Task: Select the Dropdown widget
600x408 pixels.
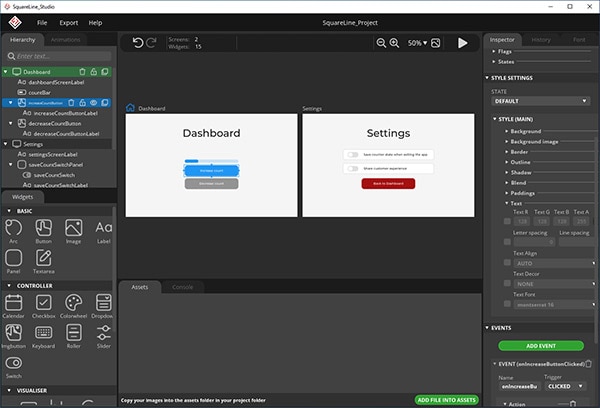Action: (x=103, y=306)
